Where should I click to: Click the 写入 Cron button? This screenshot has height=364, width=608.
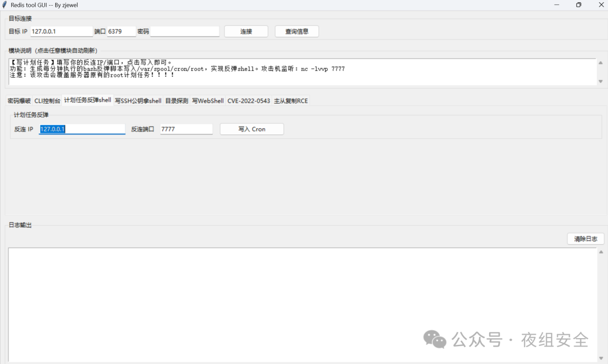[x=252, y=129]
